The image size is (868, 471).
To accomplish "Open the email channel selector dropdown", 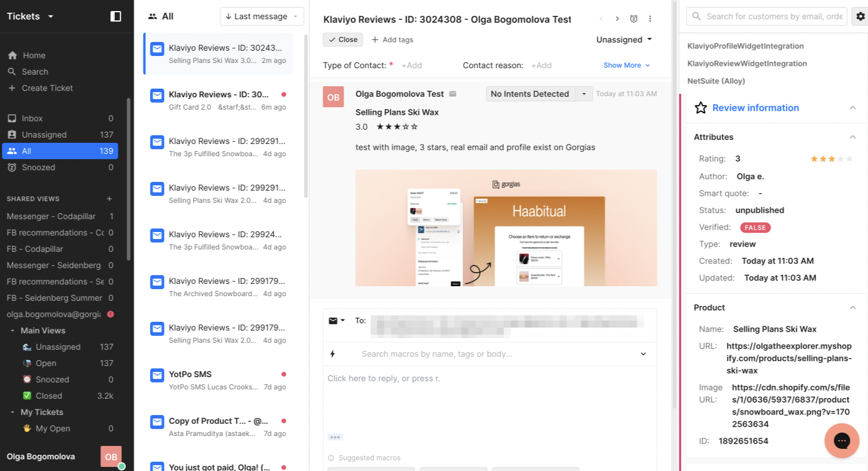I will tap(337, 321).
